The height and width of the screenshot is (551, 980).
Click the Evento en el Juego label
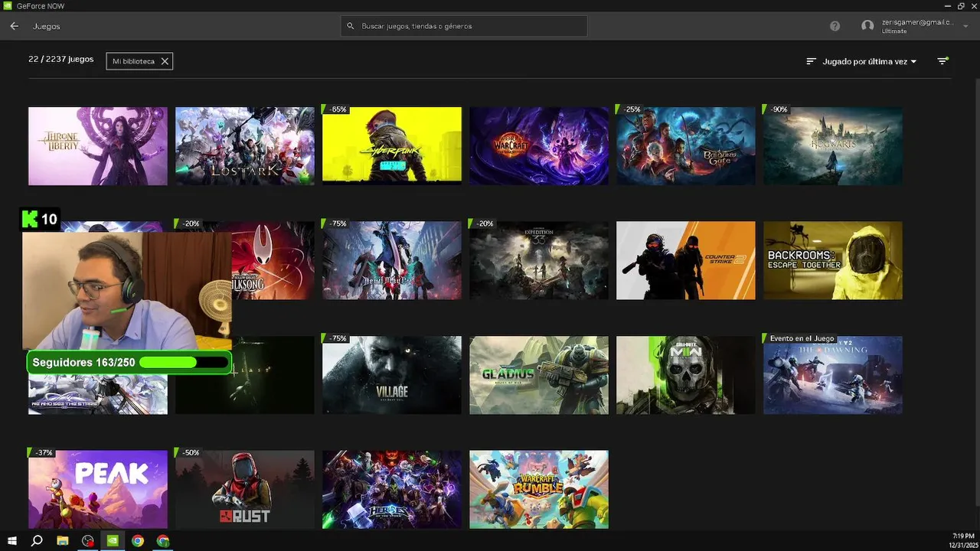tap(800, 338)
